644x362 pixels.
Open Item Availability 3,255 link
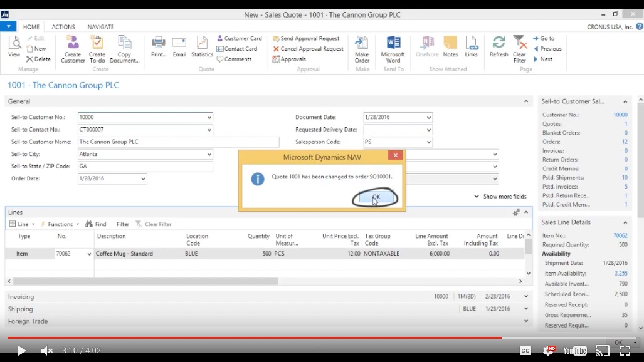pos(621,273)
